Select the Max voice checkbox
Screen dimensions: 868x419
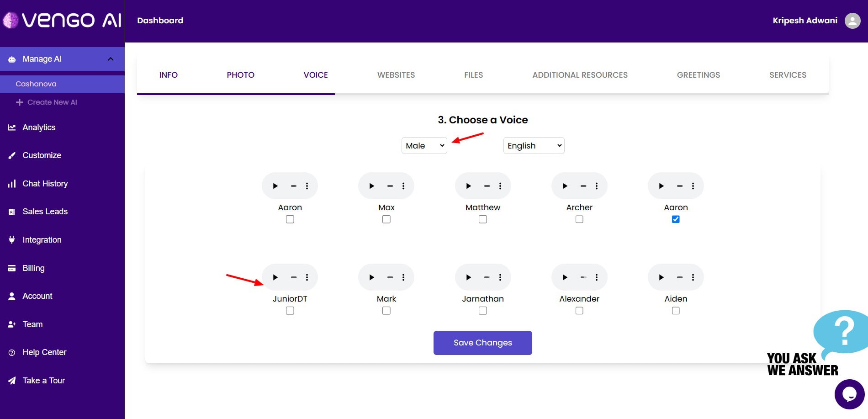coord(386,219)
